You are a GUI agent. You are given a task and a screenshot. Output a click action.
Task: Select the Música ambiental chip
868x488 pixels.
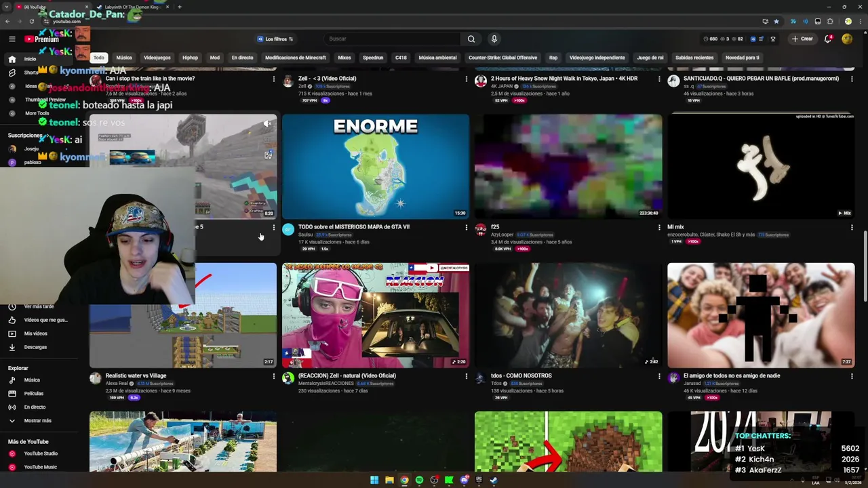click(x=437, y=58)
